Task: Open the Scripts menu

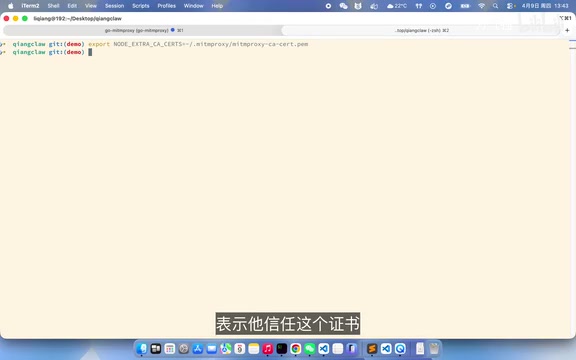Action: [x=141, y=6]
